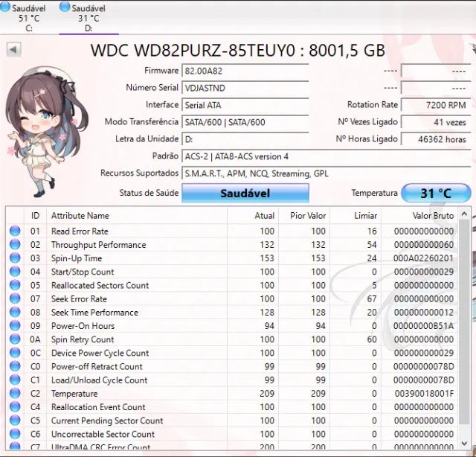Click the Attribute Name column header
Screen dimensions: 476x457
coord(80,216)
